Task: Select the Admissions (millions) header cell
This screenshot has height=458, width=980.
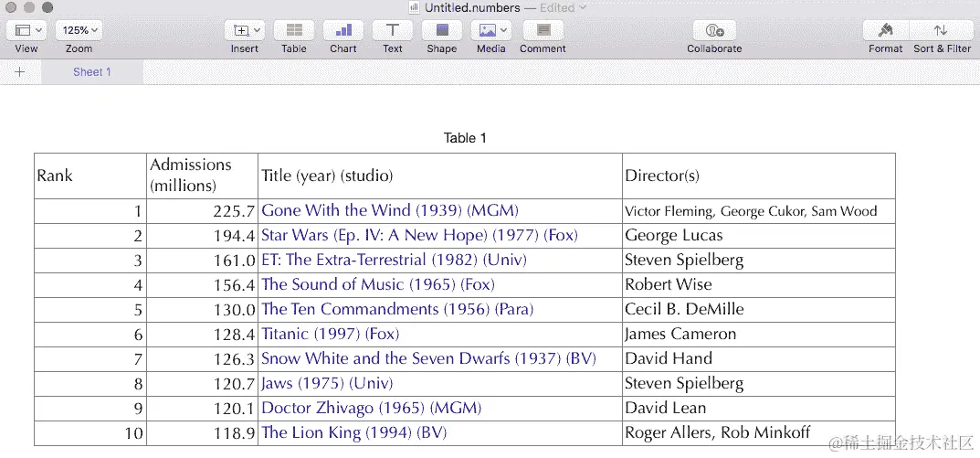Action: (203, 176)
